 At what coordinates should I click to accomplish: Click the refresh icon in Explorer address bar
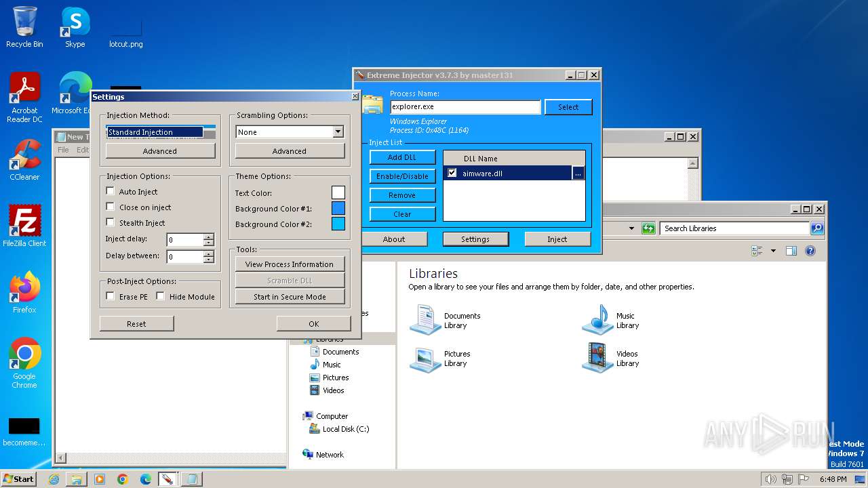tap(648, 228)
